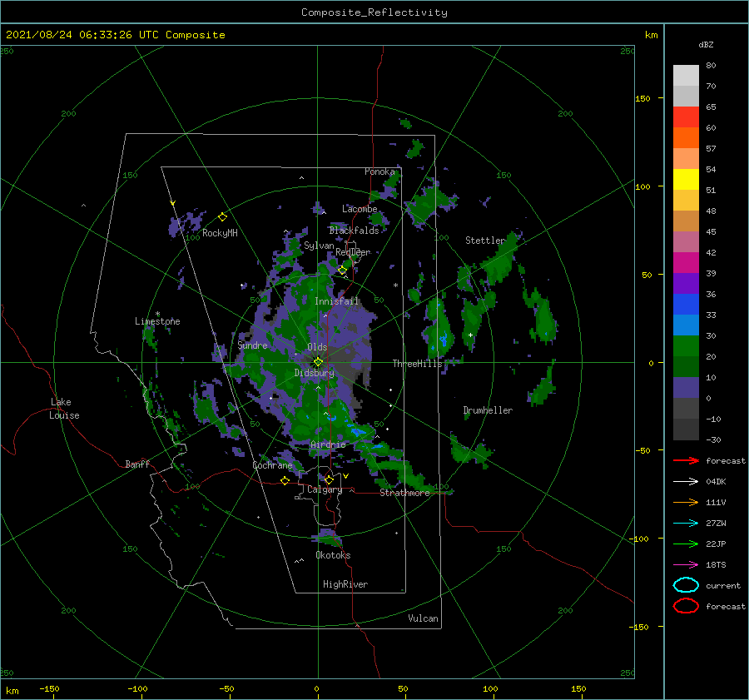Click the cyan 27ZW arrow in legend
This screenshot has height=700, width=749.
686,524
